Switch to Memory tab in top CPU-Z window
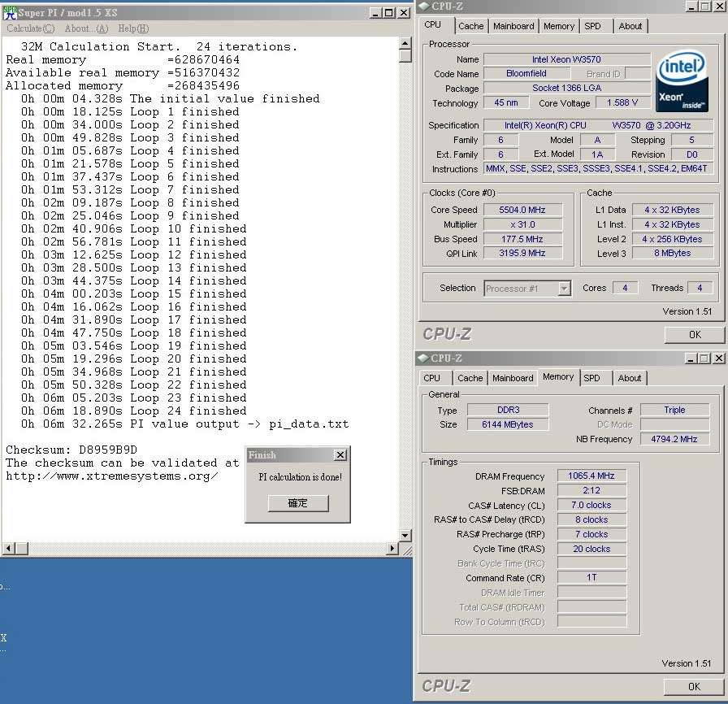 pos(559,26)
